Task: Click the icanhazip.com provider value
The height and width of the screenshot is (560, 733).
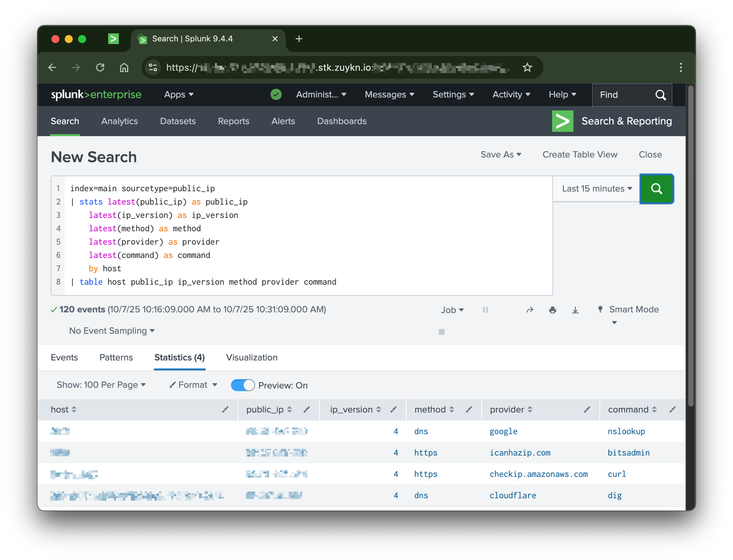Action: tap(520, 453)
